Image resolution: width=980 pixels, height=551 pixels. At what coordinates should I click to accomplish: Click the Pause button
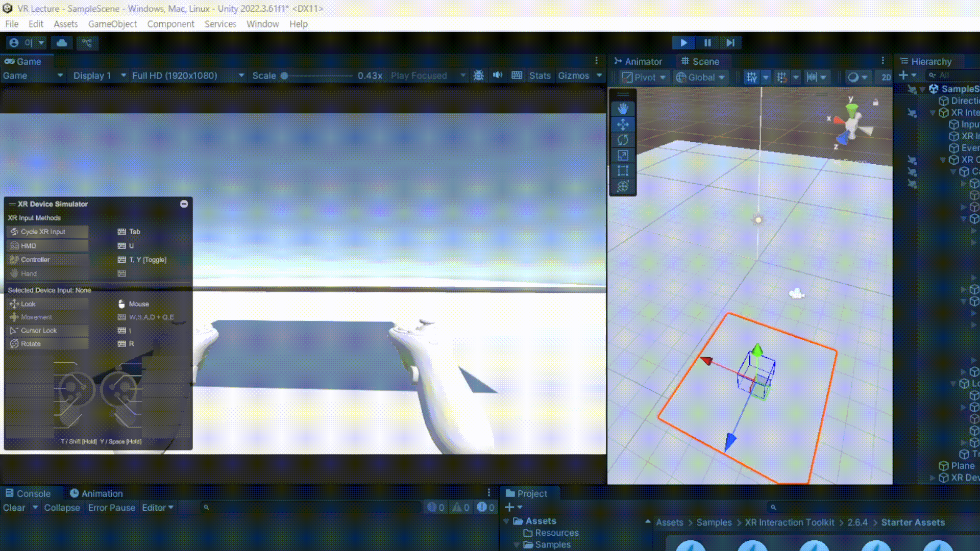(707, 43)
